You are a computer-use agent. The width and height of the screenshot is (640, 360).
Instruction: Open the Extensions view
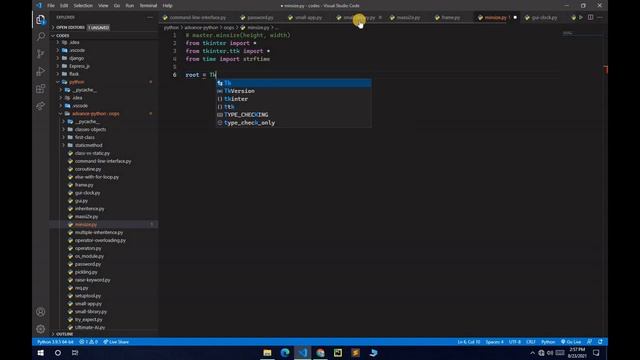(40, 89)
